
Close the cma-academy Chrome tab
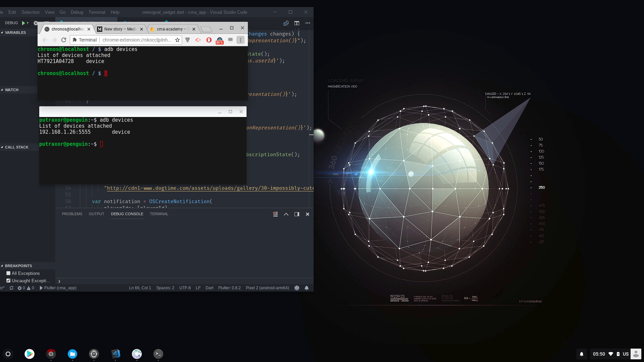(194, 29)
